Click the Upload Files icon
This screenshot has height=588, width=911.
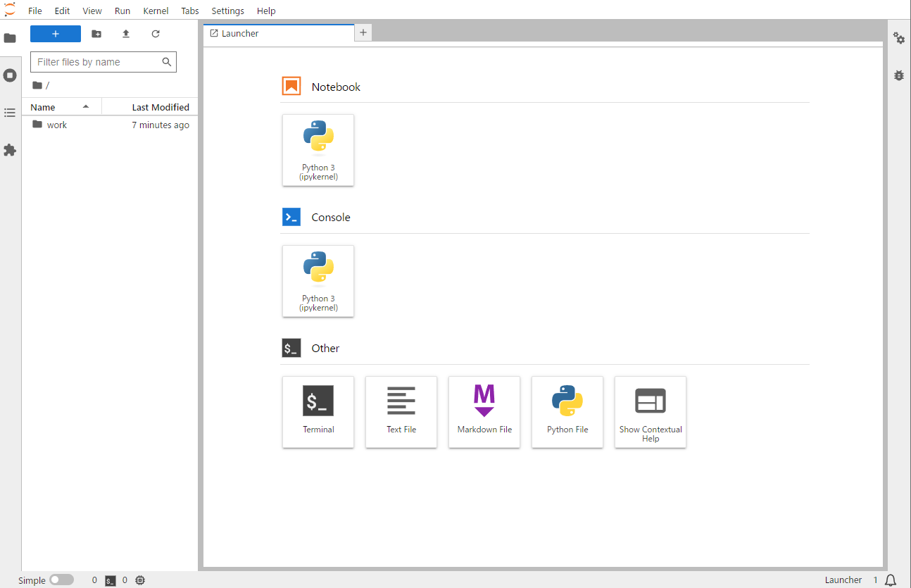coord(126,34)
